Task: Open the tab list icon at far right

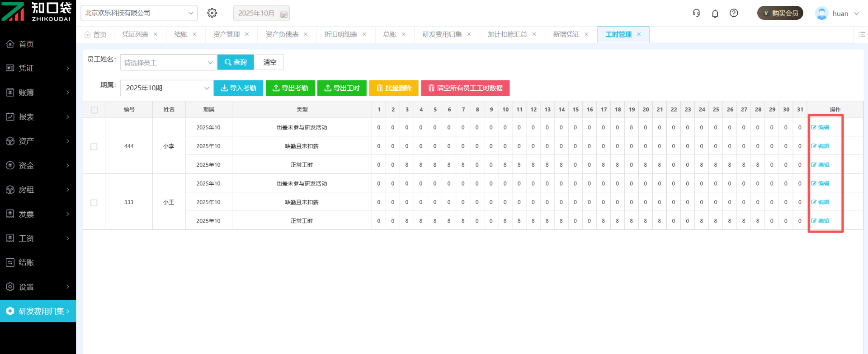Action: [x=862, y=34]
